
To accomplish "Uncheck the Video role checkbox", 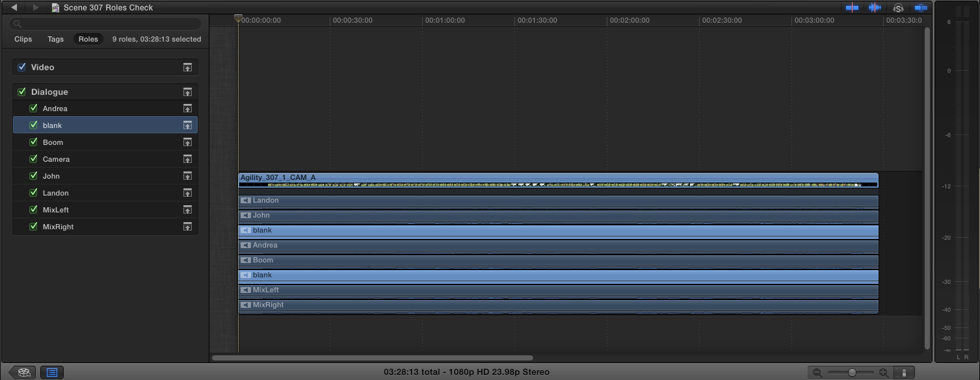I will 21,67.
